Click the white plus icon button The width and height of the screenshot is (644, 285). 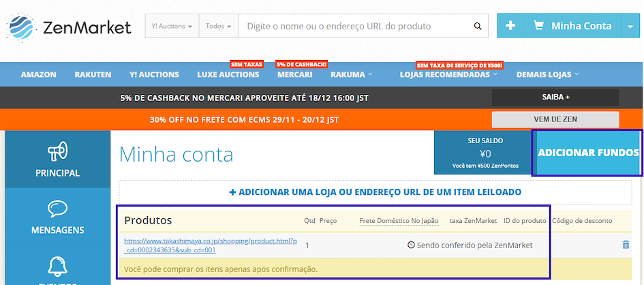510,26
